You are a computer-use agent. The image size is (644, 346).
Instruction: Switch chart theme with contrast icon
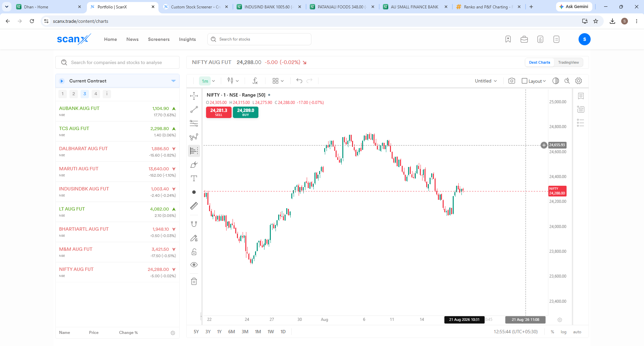[x=556, y=81]
